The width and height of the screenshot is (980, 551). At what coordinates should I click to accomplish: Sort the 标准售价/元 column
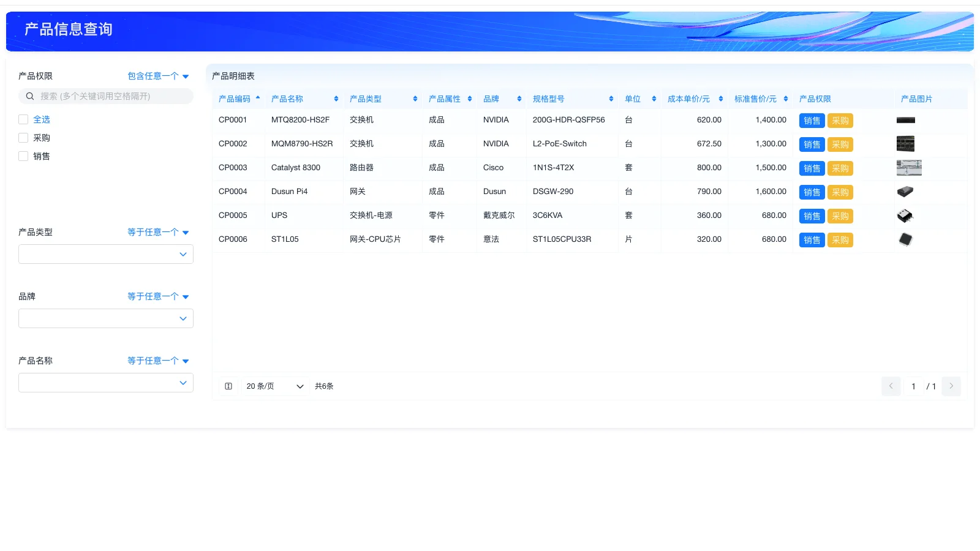click(x=786, y=98)
